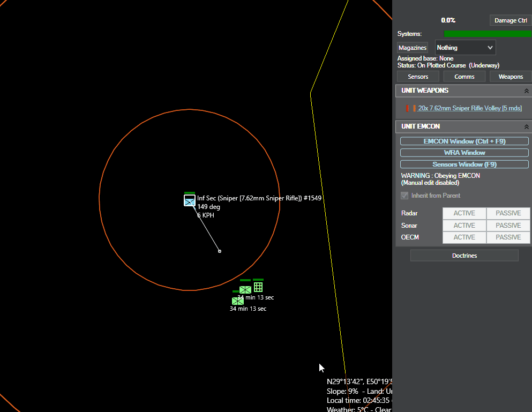The image size is (532, 412).
Task: Open Sensors Window (F9)
Action: coord(464,164)
